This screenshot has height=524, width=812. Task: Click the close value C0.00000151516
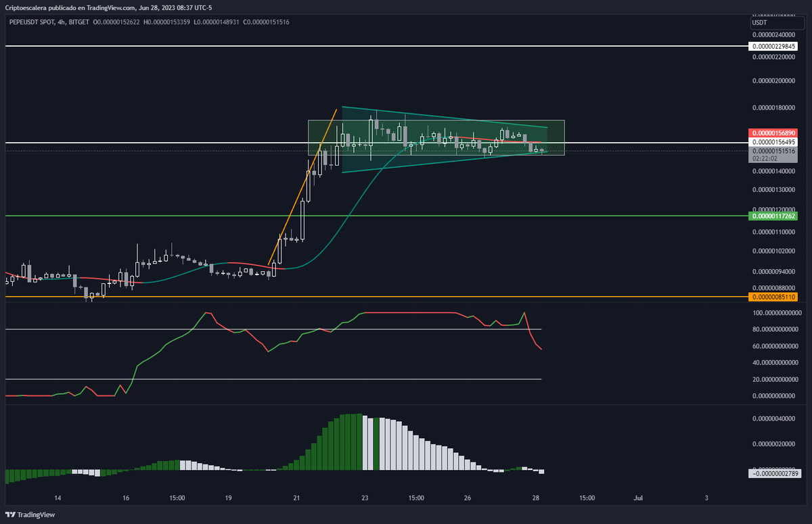(x=266, y=22)
